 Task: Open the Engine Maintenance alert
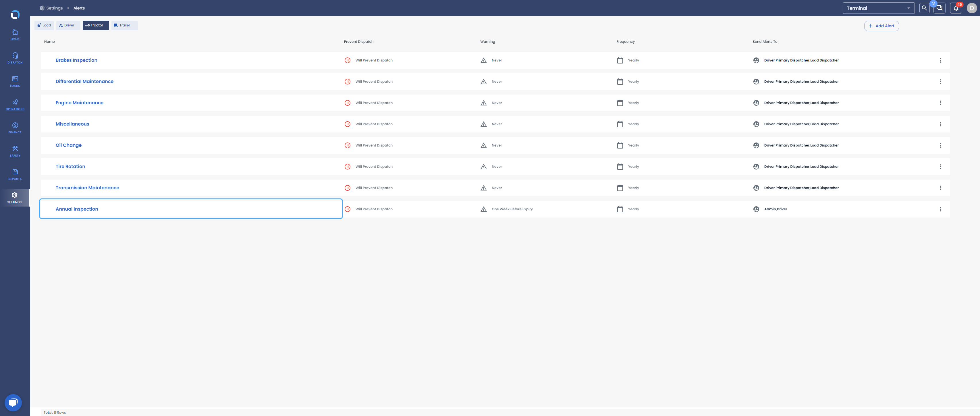[x=80, y=103]
